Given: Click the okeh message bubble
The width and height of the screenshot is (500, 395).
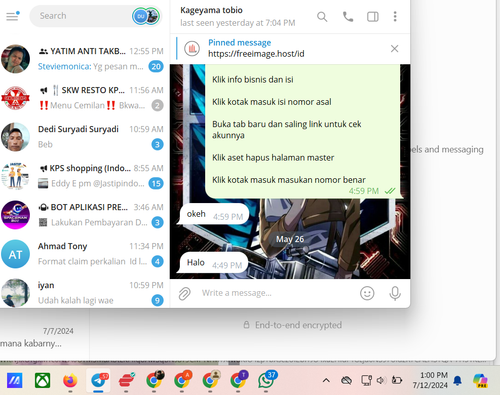Looking at the screenshot, I should click(x=214, y=214).
